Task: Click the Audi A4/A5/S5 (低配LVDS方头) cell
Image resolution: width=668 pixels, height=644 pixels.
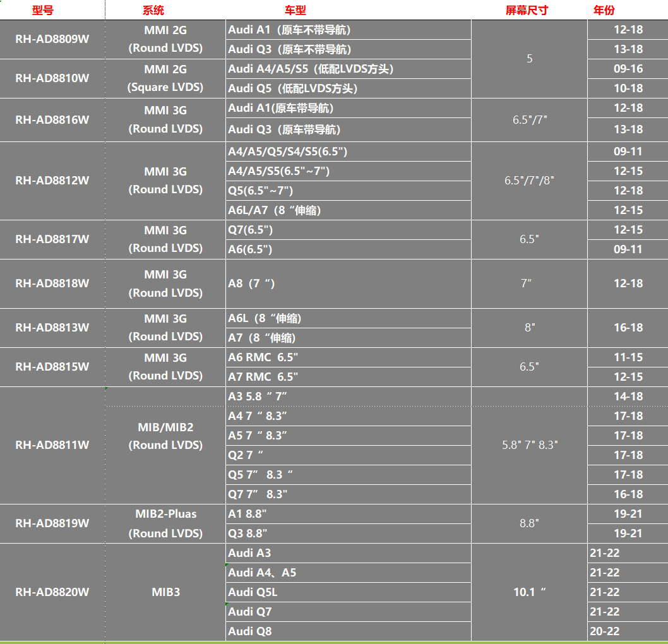Action: [349, 69]
